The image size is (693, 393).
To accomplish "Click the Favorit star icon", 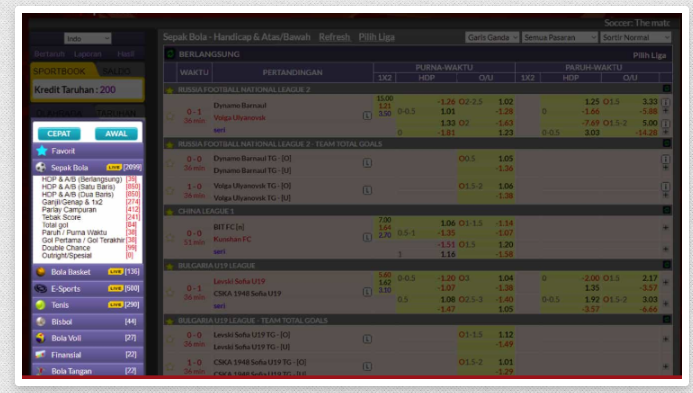I will tap(42, 151).
